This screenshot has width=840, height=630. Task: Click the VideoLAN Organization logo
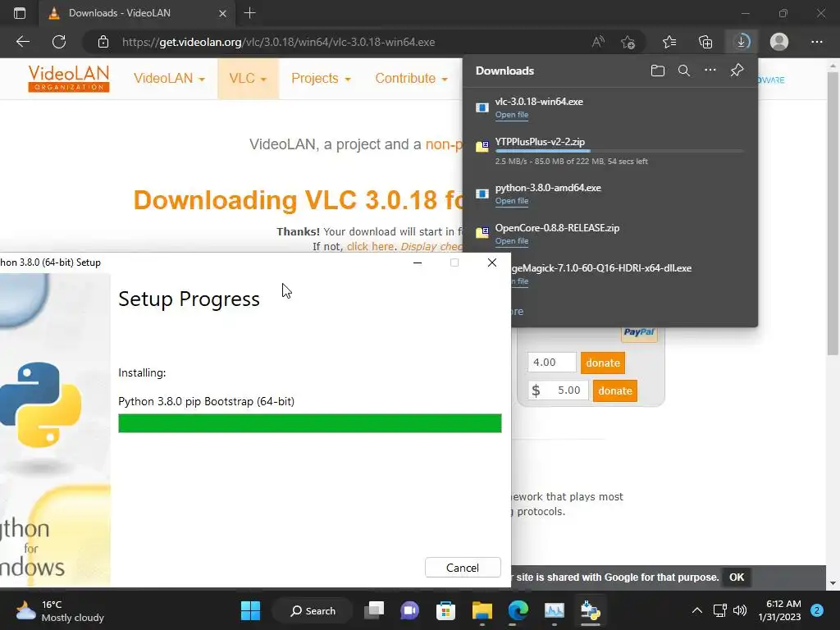(69, 78)
